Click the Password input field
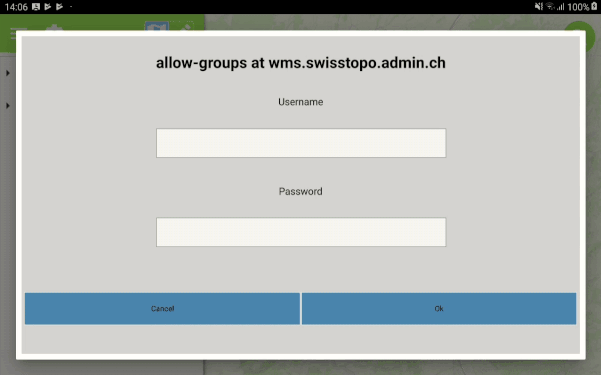This screenshot has width=601, height=375. (x=301, y=232)
